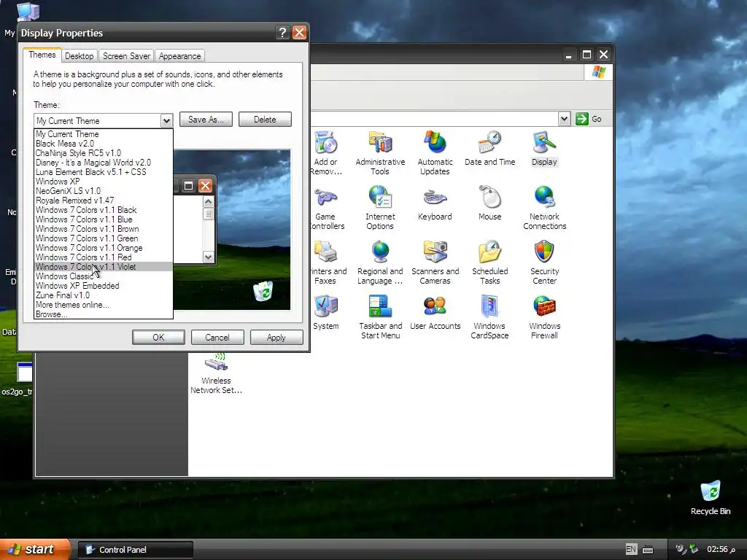Select Windows 7 Colors v1.1 Black
Image resolution: width=747 pixels, height=560 pixels.
pos(104,210)
